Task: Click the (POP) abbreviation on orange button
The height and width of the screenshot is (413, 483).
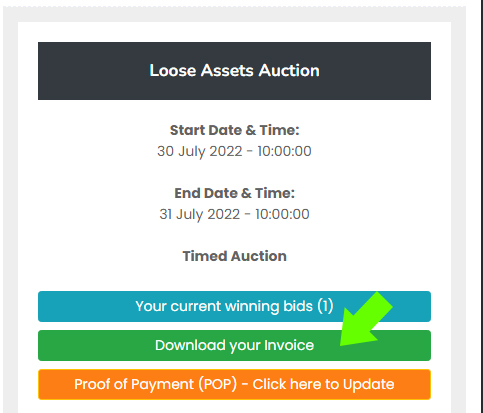Action: pos(218,384)
